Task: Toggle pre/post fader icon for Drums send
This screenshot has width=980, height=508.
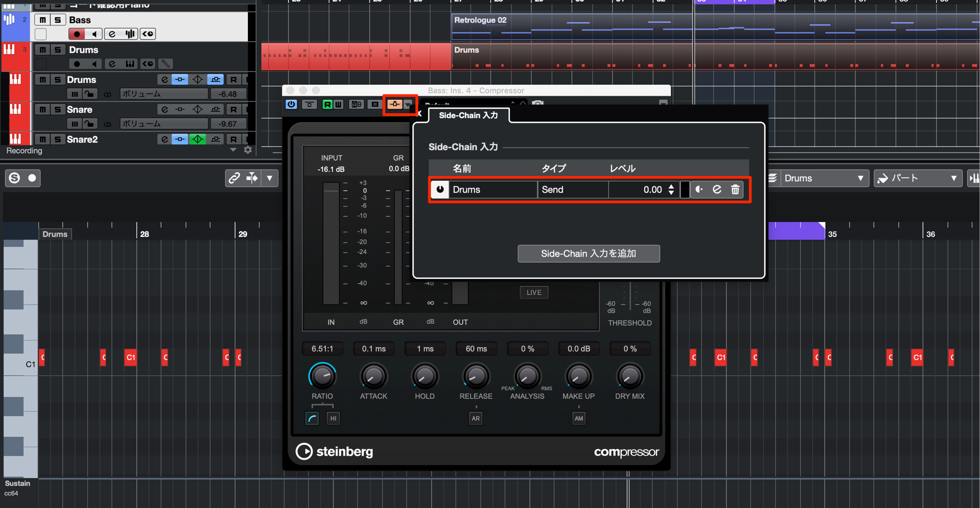Action: click(699, 189)
